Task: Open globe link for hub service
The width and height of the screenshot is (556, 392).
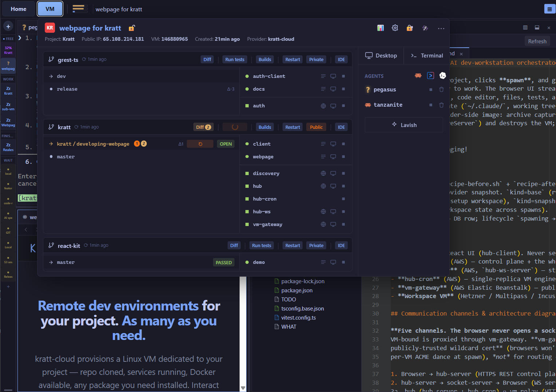Action: 323,186
